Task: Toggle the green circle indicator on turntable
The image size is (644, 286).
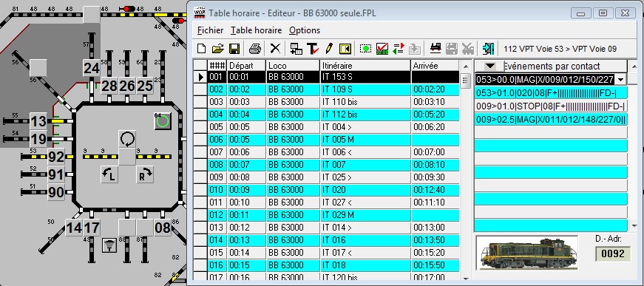Action: coord(163,120)
